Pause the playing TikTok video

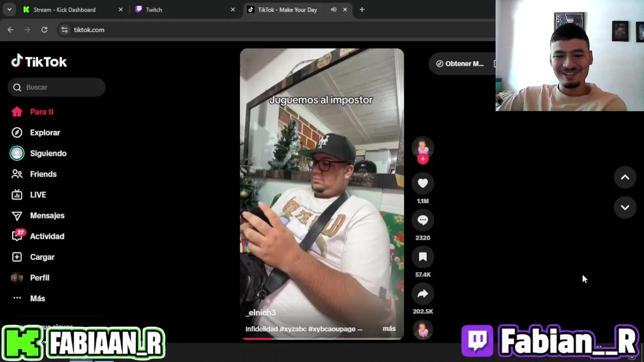click(x=322, y=194)
